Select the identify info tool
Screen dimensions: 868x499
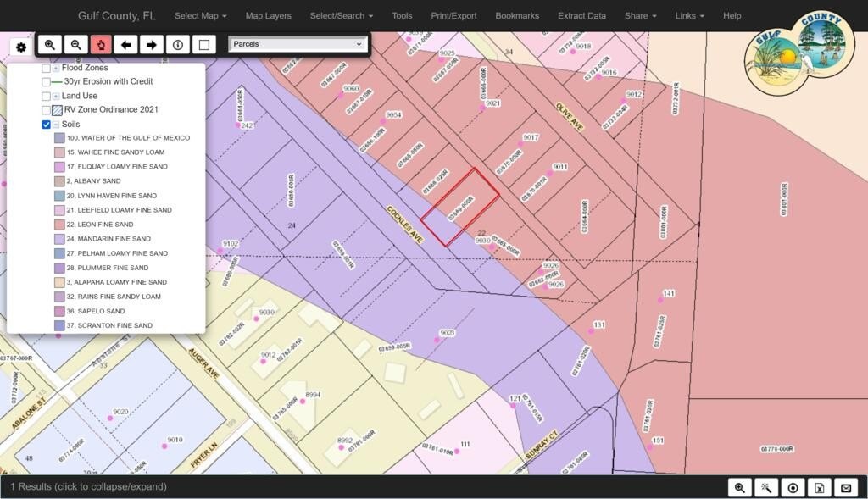(178, 45)
